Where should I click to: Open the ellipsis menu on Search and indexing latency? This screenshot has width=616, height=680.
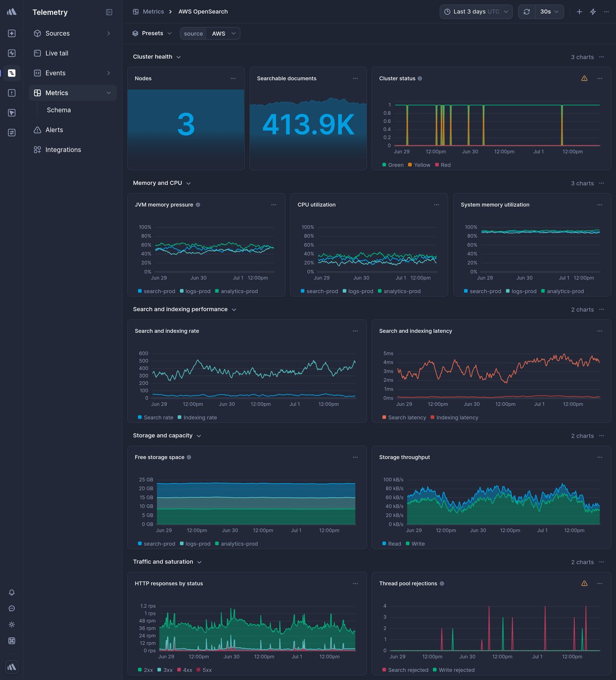[600, 331]
